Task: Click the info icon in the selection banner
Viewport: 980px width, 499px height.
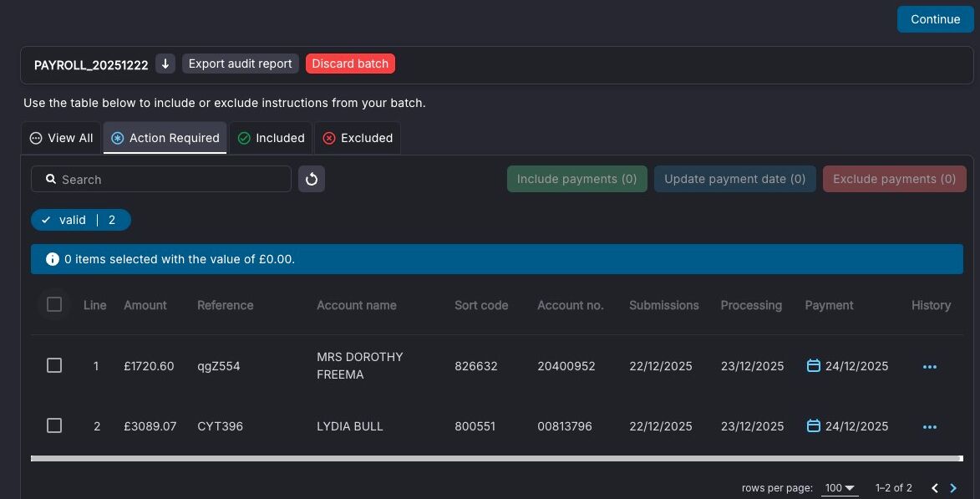Action: (53, 259)
